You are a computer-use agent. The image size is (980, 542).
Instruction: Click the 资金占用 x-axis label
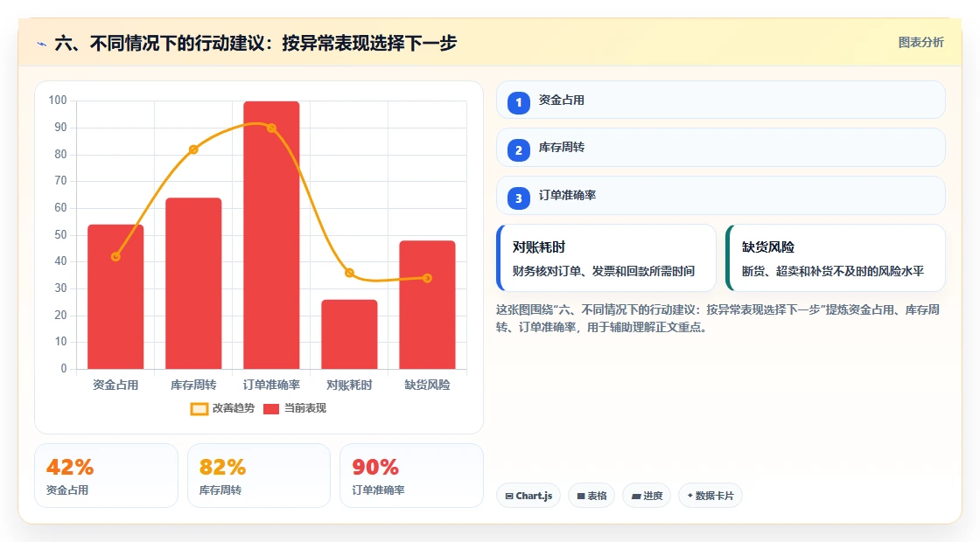(115, 385)
